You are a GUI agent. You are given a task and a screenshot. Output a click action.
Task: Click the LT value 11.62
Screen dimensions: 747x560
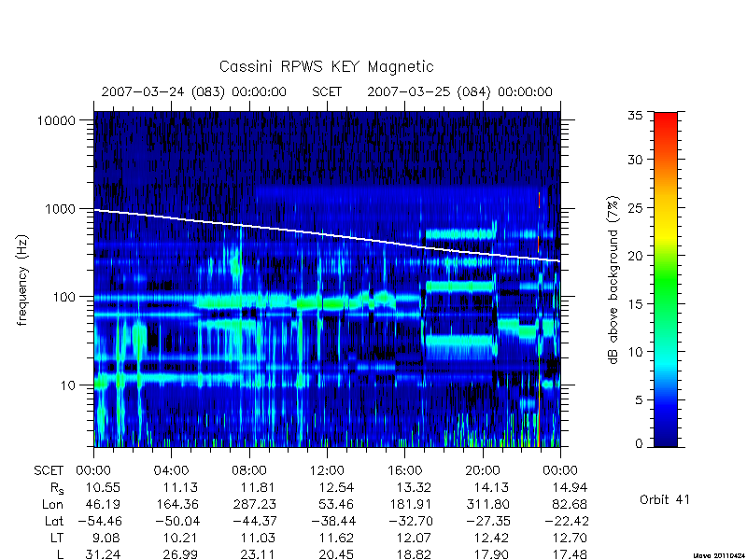coord(336,539)
